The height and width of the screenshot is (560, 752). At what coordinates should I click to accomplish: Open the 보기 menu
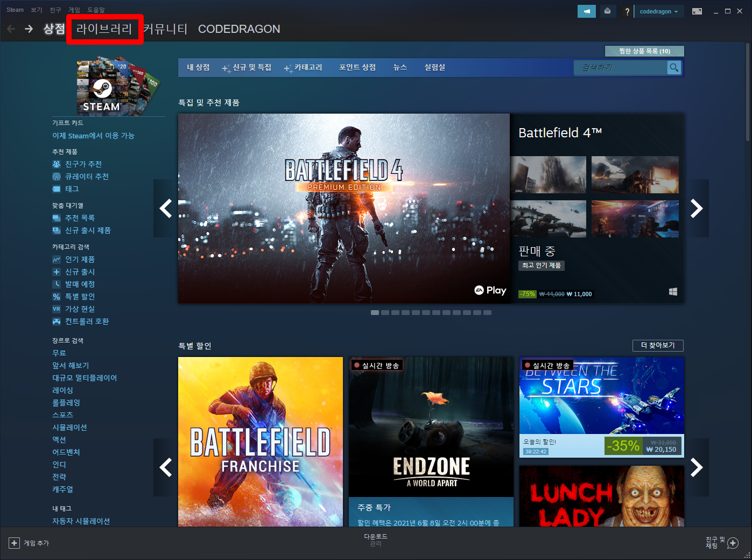[37, 10]
